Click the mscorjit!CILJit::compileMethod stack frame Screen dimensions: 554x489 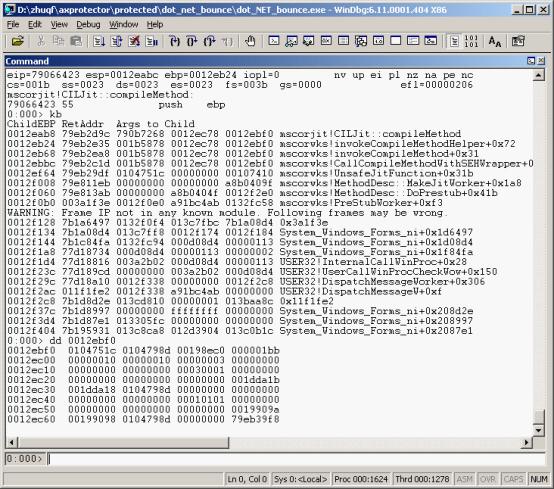tap(234, 134)
